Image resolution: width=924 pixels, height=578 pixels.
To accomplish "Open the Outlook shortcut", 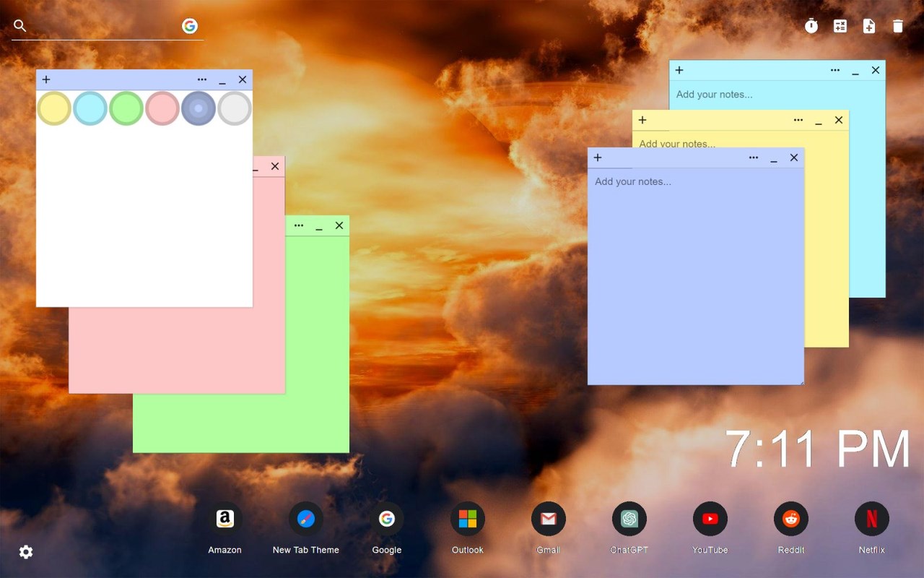I will (x=468, y=519).
